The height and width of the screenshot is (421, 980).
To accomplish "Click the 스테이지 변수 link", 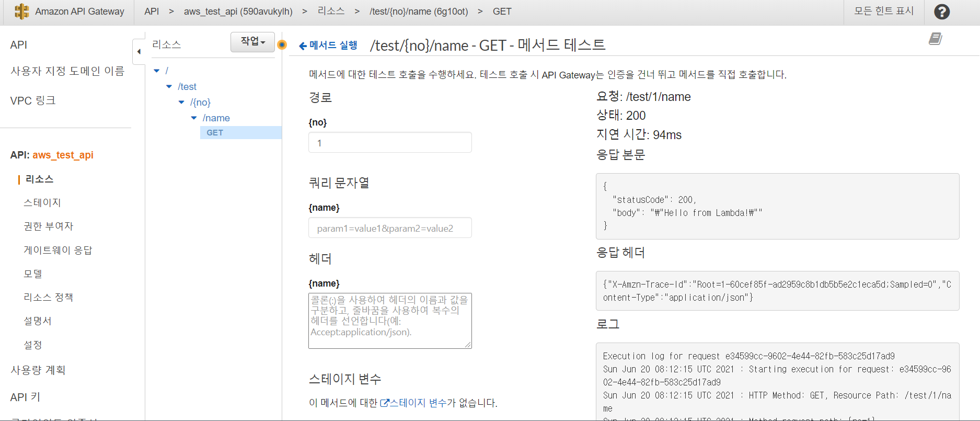I will tap(418, 403).
